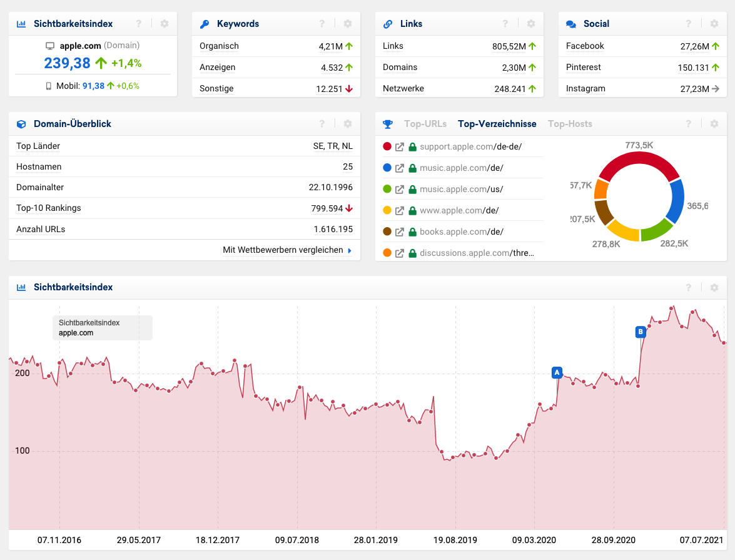Open music.apple.com/de/ external link icon
This screenshot has width=735, height=560.
pos(399,168)
